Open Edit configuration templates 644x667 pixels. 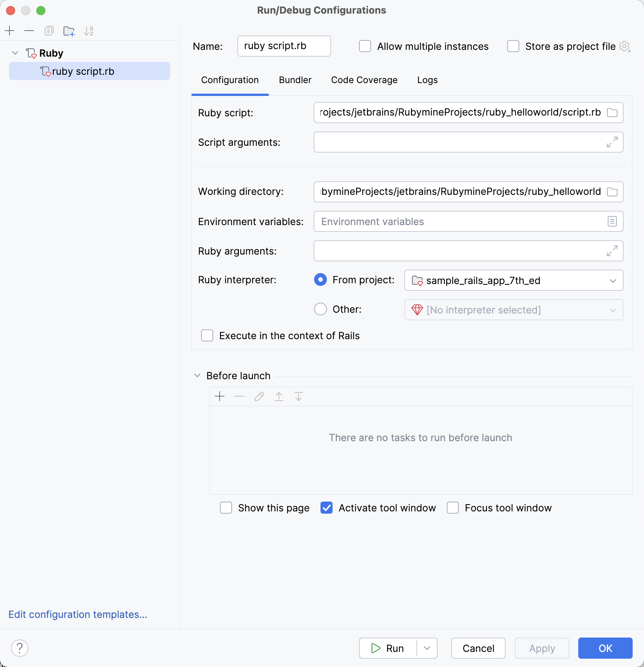78,615
